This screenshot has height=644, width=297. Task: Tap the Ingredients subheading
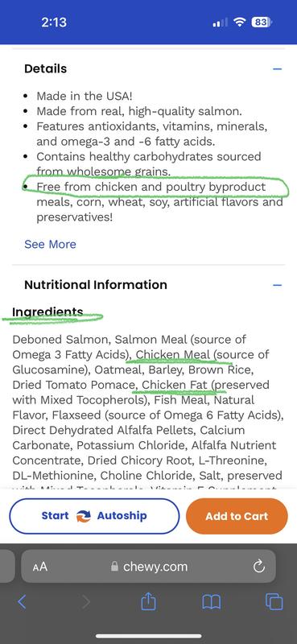point(47,312)
